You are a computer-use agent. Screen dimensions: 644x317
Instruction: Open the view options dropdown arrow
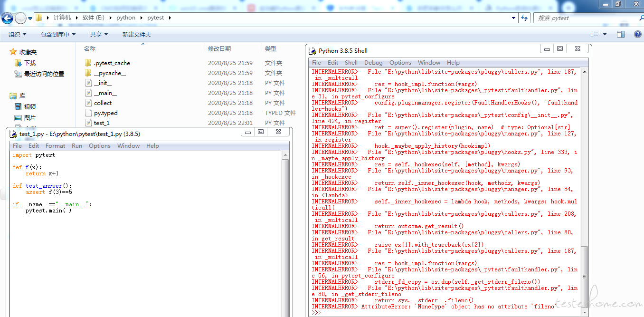pyautogui.click(x=605, y=34)
